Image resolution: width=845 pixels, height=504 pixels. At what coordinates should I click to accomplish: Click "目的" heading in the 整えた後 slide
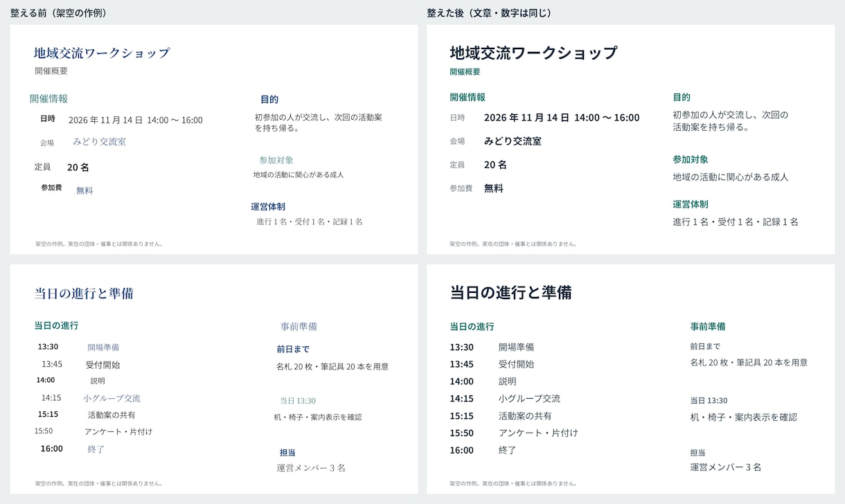click(x=682, y=98)
